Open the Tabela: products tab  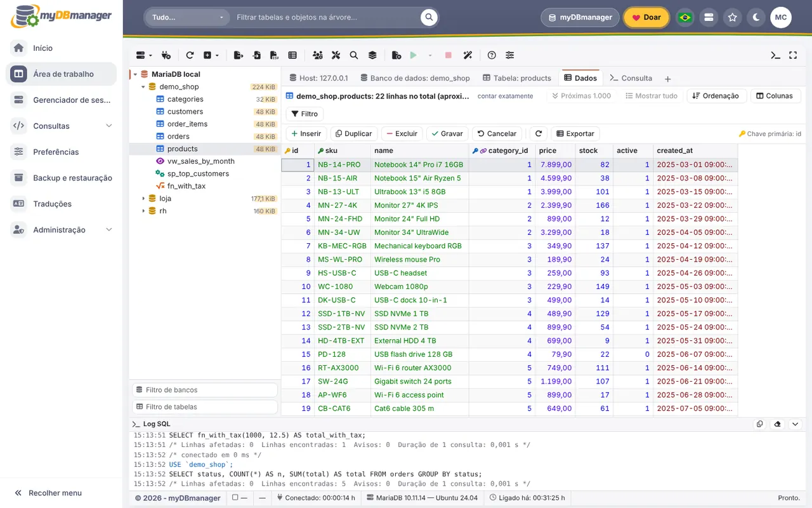[517, 78]
